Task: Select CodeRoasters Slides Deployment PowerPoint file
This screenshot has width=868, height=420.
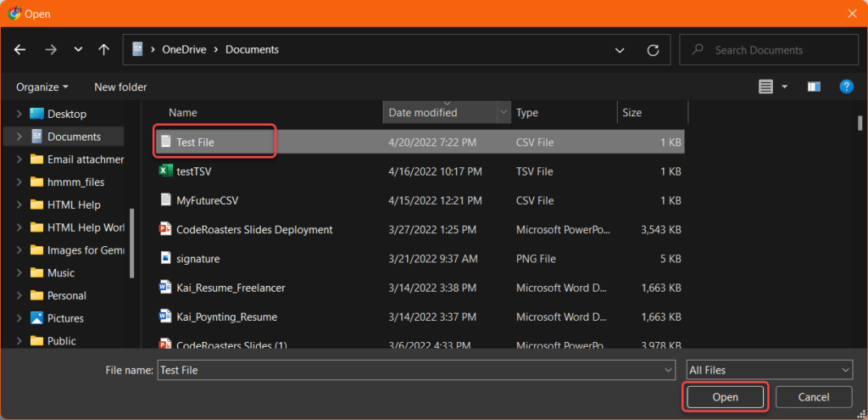Action: (x=253, y=229)
